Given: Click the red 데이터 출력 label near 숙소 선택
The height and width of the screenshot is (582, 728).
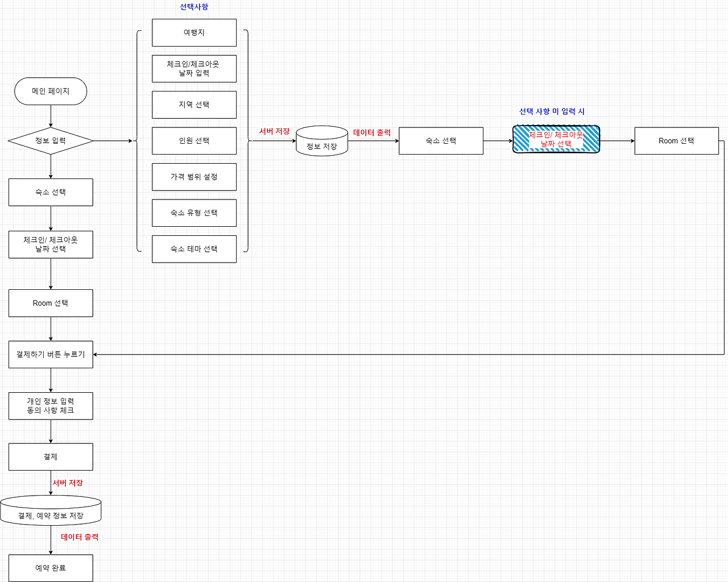Looking at the screenshot, I should tap(372, 132).
